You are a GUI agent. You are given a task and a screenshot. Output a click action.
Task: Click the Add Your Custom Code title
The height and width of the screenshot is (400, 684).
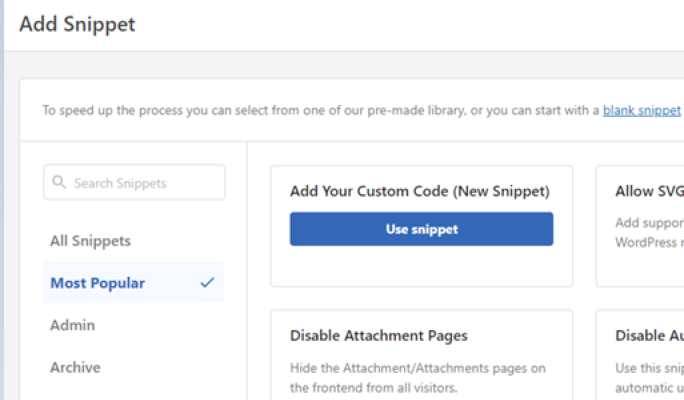[x=420, y=191]
